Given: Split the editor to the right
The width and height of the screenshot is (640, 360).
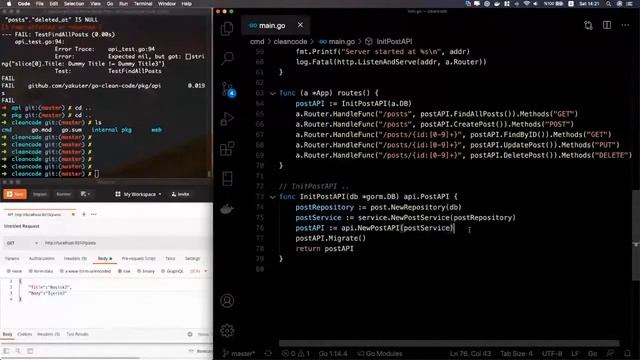Looking at the screenshot, I should coord(607,25).
